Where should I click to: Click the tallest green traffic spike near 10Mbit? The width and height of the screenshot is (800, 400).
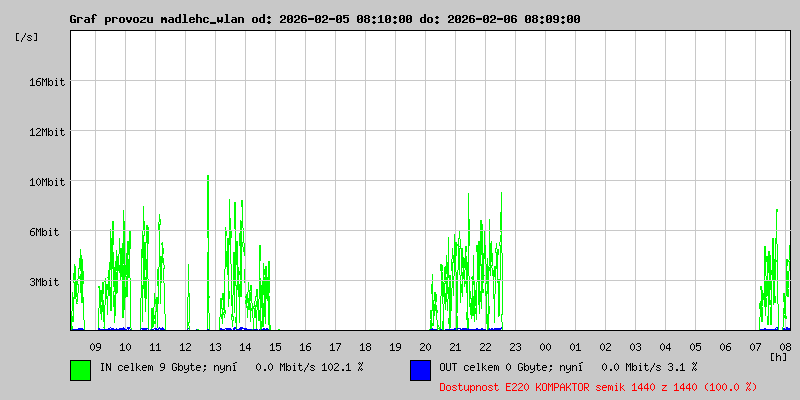pyautogui.click(x=208, y=253)
